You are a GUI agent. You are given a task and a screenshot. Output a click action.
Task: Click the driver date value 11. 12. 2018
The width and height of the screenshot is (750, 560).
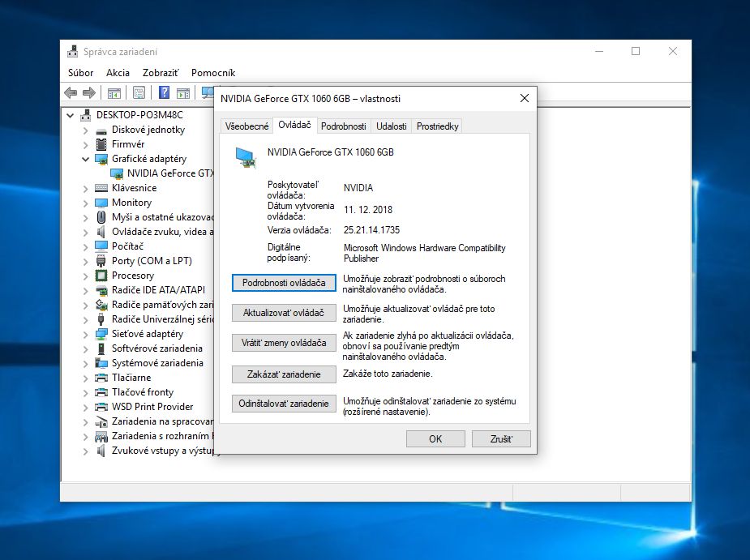[368, 210]
